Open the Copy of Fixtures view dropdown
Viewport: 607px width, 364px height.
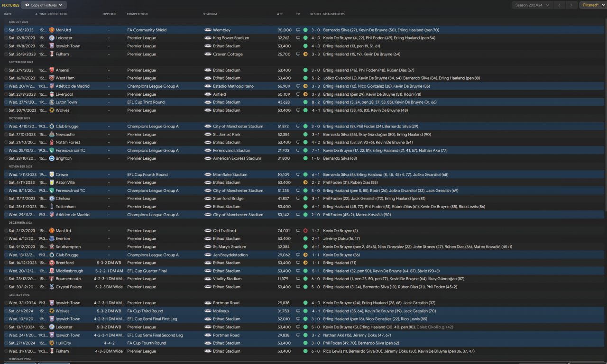tap(44, 5)
